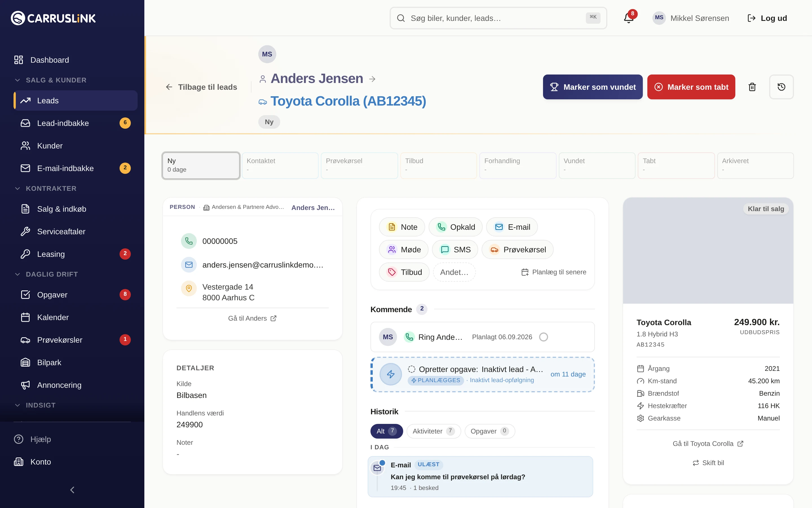Log an Opkald activity
The image size is (812, 508).
[455, 227]
